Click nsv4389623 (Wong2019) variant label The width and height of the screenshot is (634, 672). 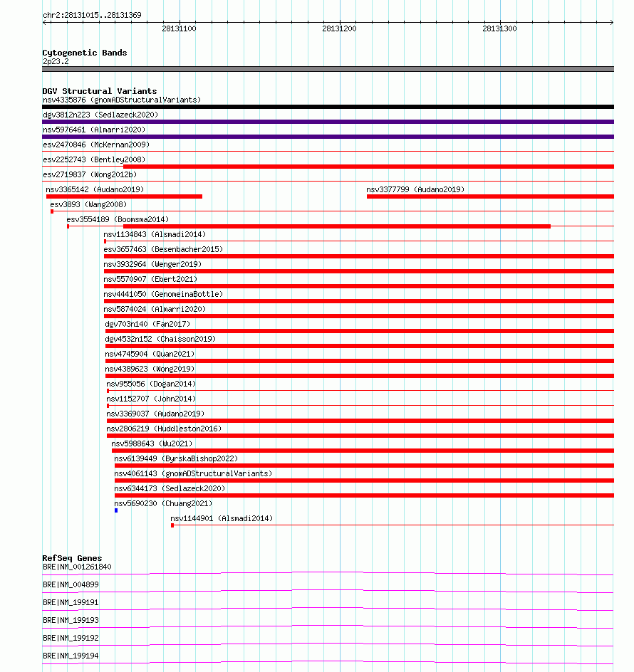coord(150,369)
